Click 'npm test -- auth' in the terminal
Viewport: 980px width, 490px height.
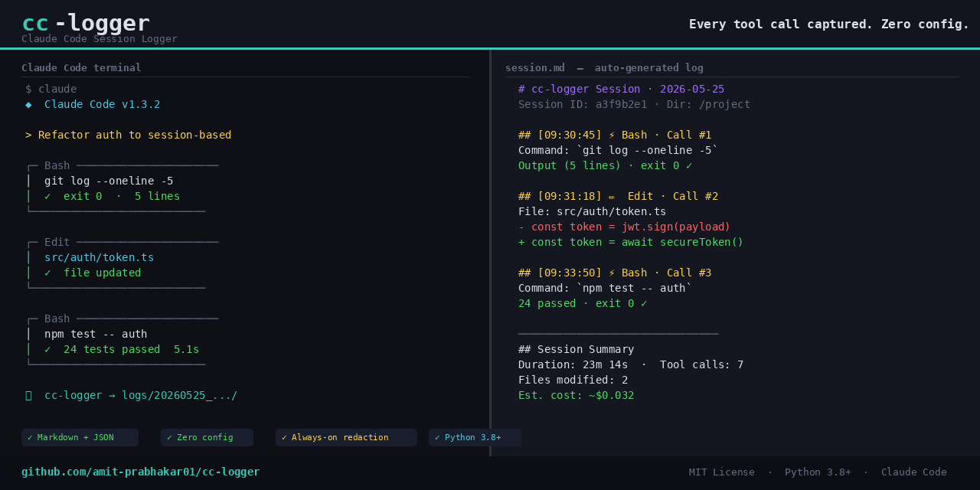tap(96, 335)
